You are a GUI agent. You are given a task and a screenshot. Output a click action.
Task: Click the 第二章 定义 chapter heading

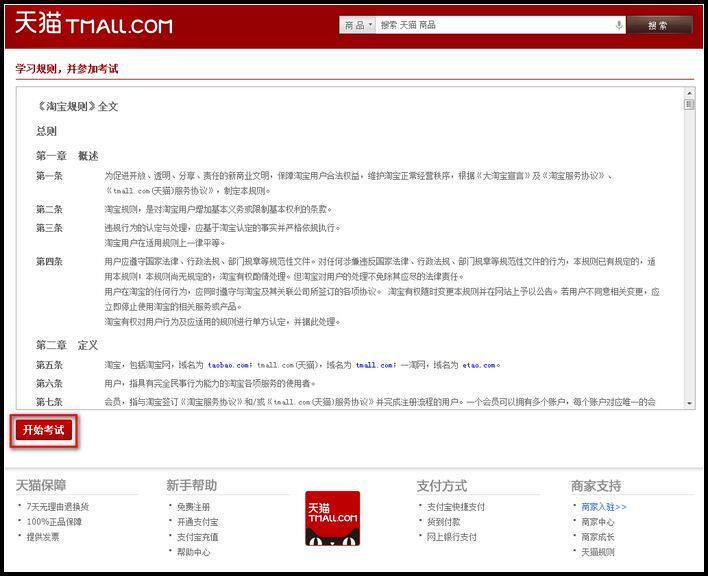coord(67,345)
